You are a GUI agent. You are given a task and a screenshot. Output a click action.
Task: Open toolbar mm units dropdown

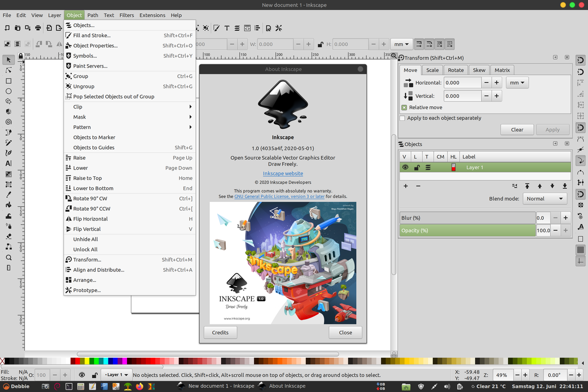(401, 44)
